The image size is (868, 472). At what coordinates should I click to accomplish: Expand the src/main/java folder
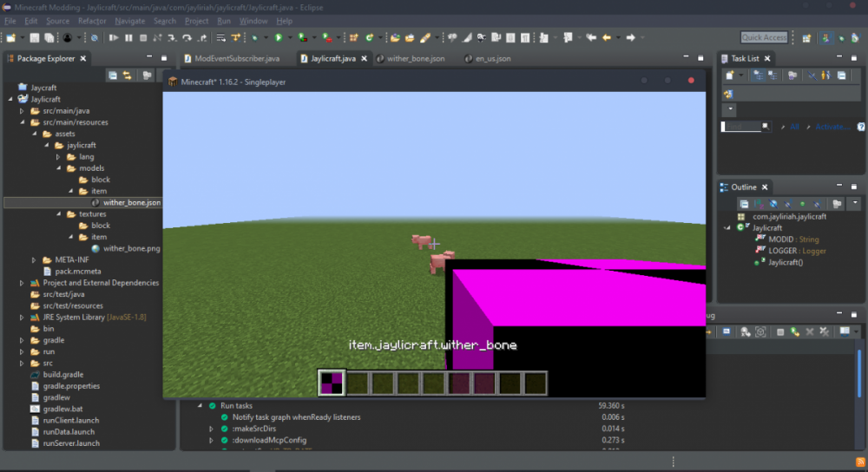pyautogui.click(x=22, y=111)
